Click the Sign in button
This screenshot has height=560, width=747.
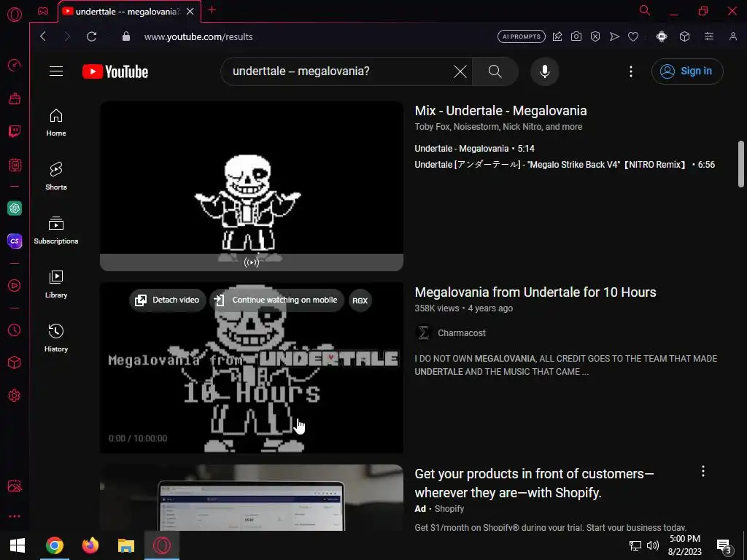(x=687, y=71)
